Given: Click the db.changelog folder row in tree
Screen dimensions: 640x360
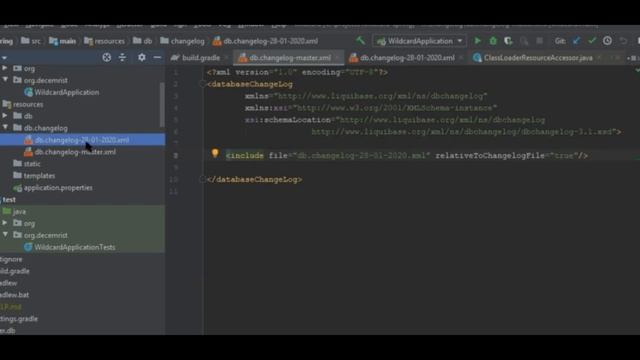Looking at the screenshot, I should pyautogui.click(x=82, y=128).
